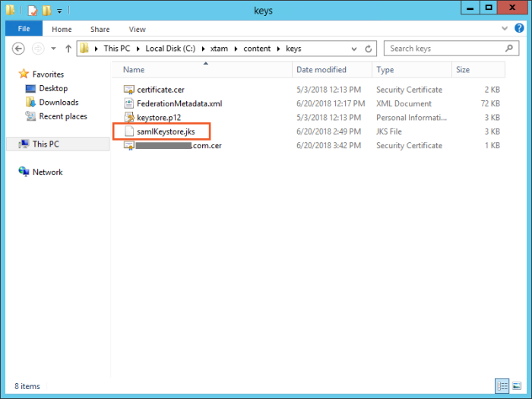Click the keystore.p12 file icon

(129, 118)
